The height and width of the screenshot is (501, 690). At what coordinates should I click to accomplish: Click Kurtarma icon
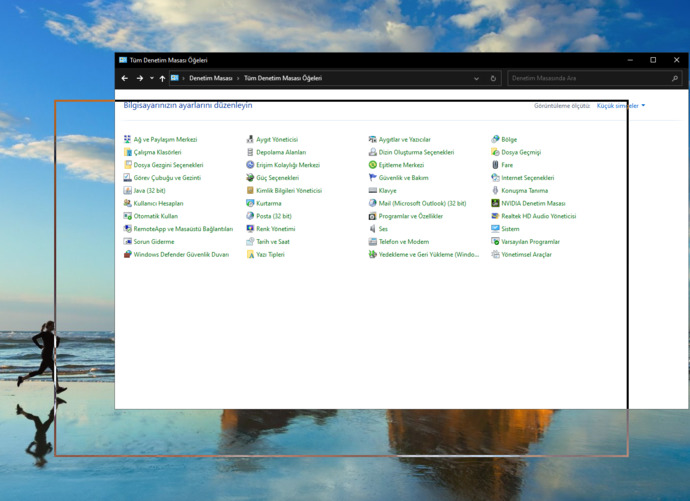click(250, 203)
